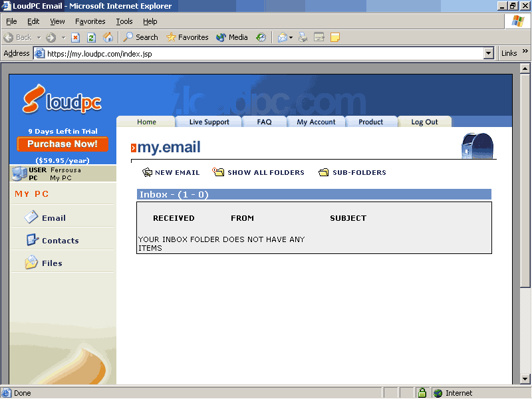
Task: Click the Log Out tab
Action: click(x=424, y=122)
